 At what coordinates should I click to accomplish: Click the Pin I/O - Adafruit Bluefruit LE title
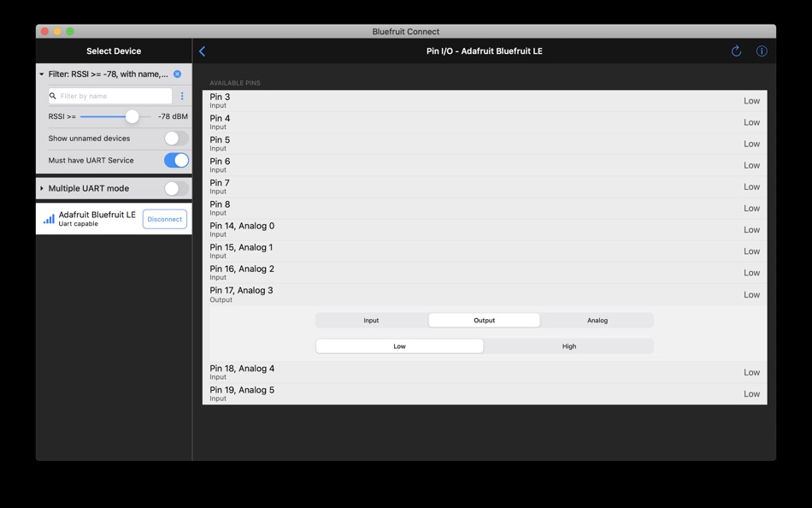484,50
